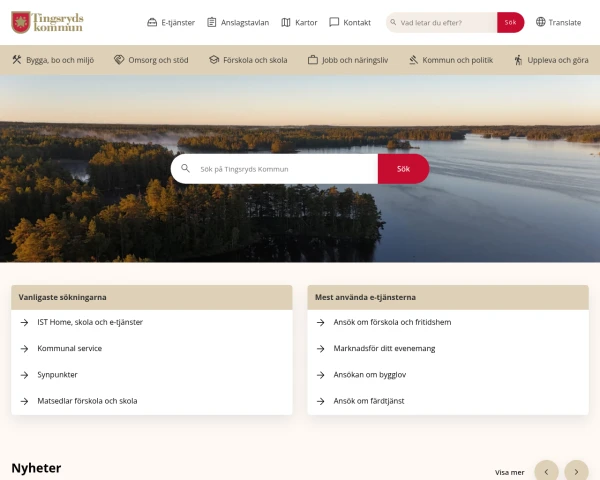Show previous news with left arrow
Image resolution: width=600 pixels, height=480 pixels.
tap(546, 472)
